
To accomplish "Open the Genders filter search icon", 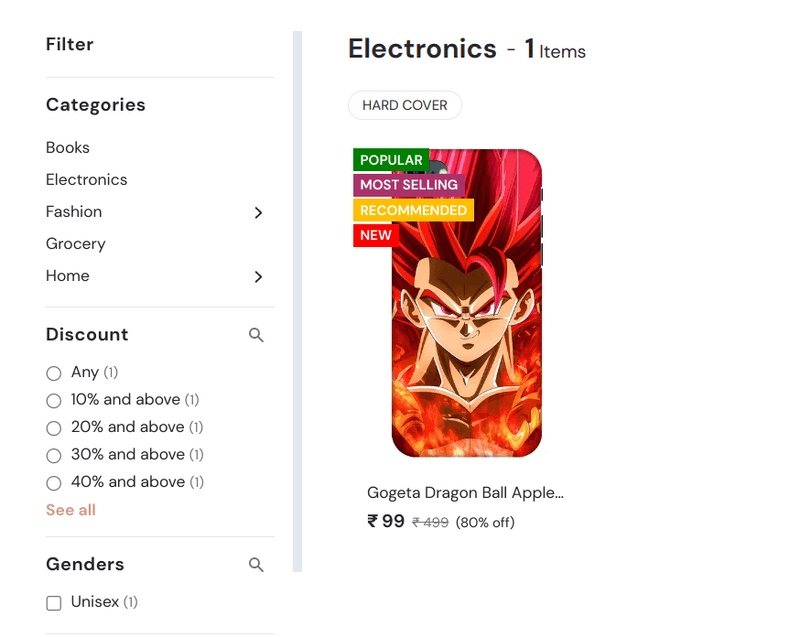I will [256, 565].
